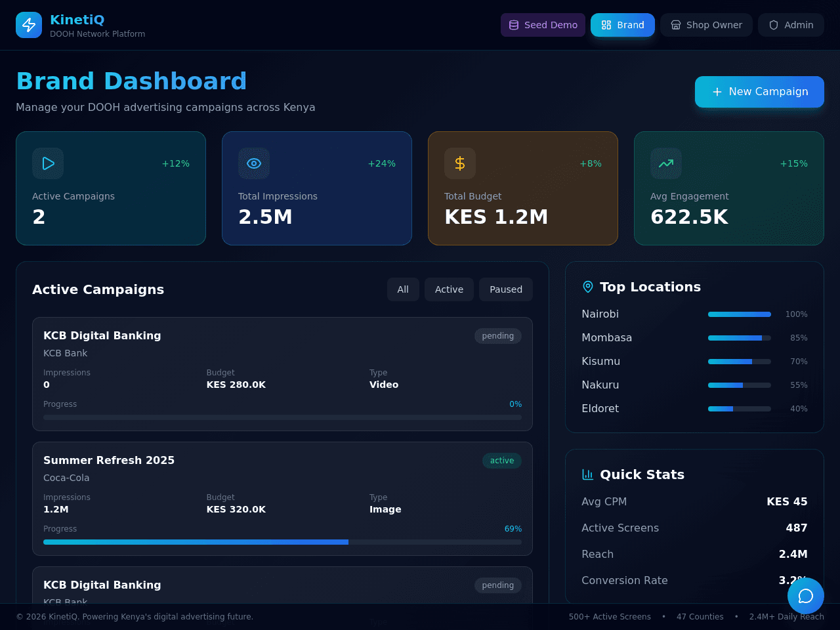Image resolution: width=840 pixels, height=630 pixels.
Task: Click the active badge on Summer Refresh
Action: (502, 461)
